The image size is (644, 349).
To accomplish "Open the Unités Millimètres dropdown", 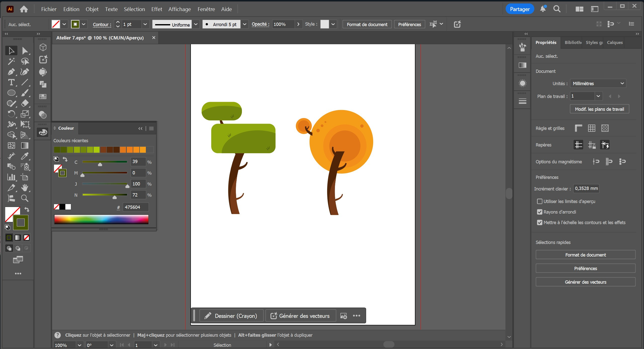I will [597, 83].
